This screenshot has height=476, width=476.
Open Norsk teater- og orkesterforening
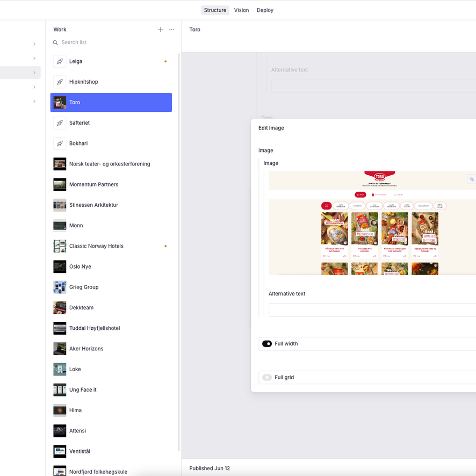(111, 164)
